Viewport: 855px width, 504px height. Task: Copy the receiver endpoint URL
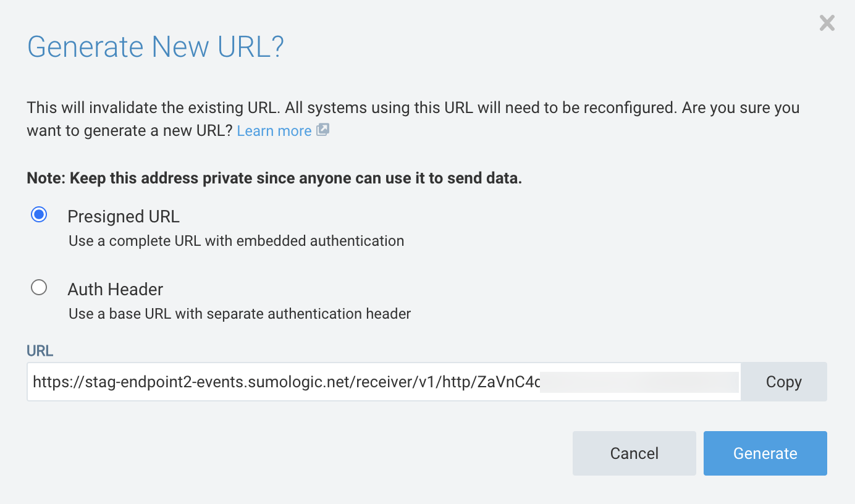783,381
